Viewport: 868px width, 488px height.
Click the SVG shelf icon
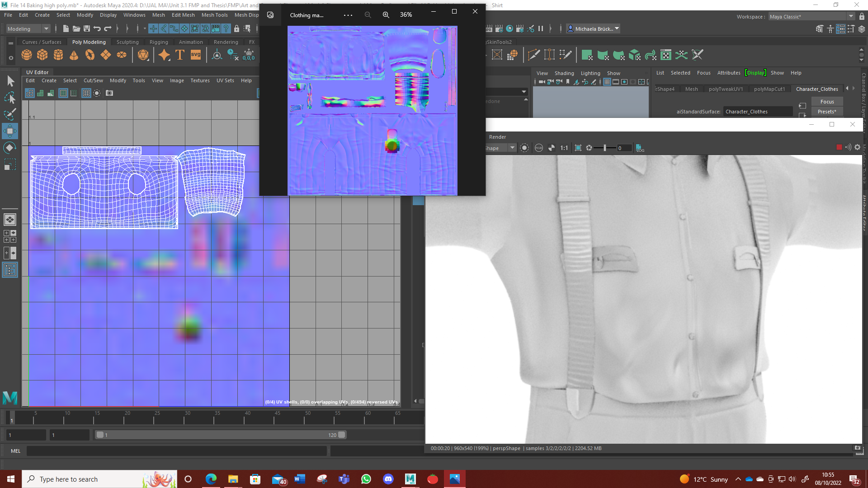tap(195, 55)
